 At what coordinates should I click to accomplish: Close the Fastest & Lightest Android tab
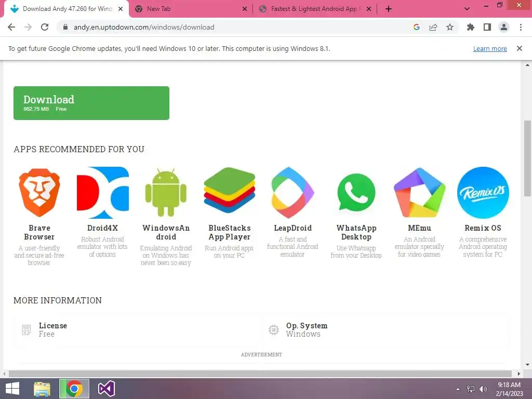pyautogui.click(x=369, y=9)
